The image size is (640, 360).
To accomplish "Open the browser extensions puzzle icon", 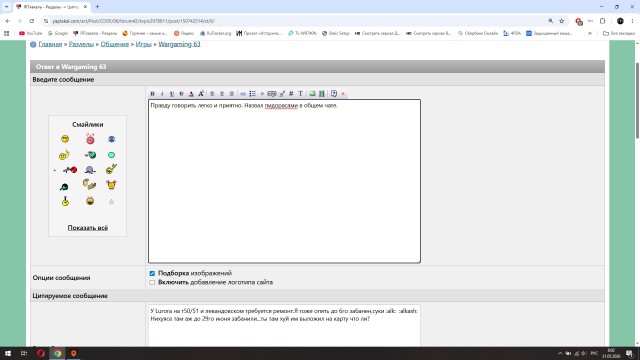I will [602, 21].
